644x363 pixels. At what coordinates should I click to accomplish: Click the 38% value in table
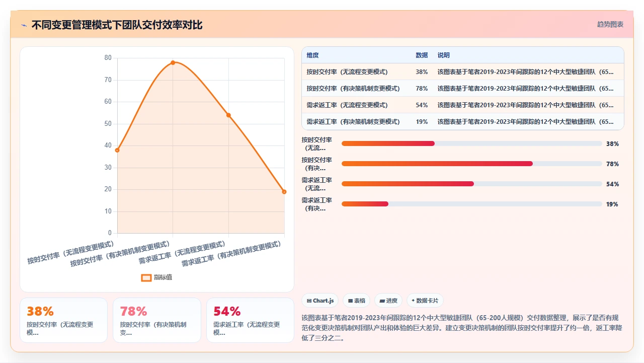coord(422,72)
